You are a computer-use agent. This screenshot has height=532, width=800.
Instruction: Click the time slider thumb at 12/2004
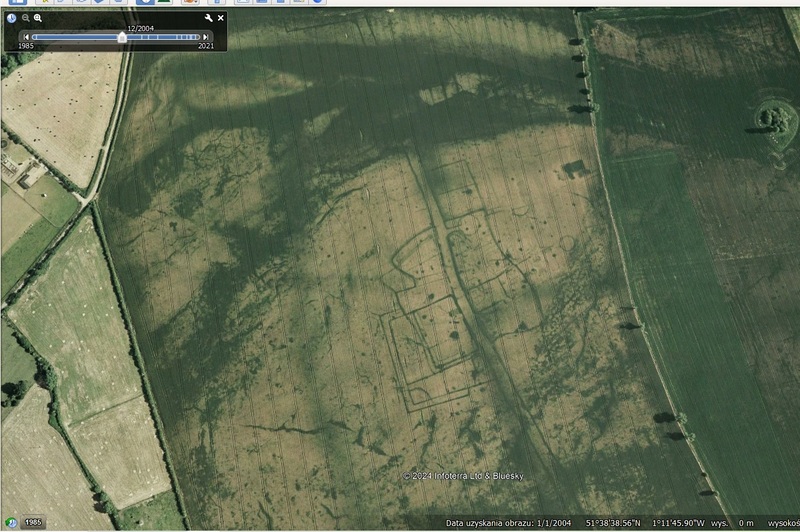point(122,37)
